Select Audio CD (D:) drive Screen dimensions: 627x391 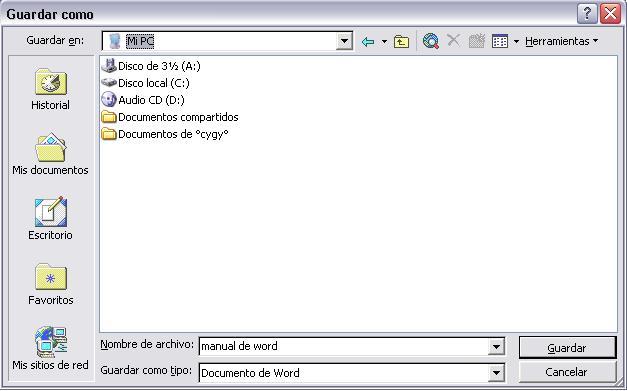(143, 100)
